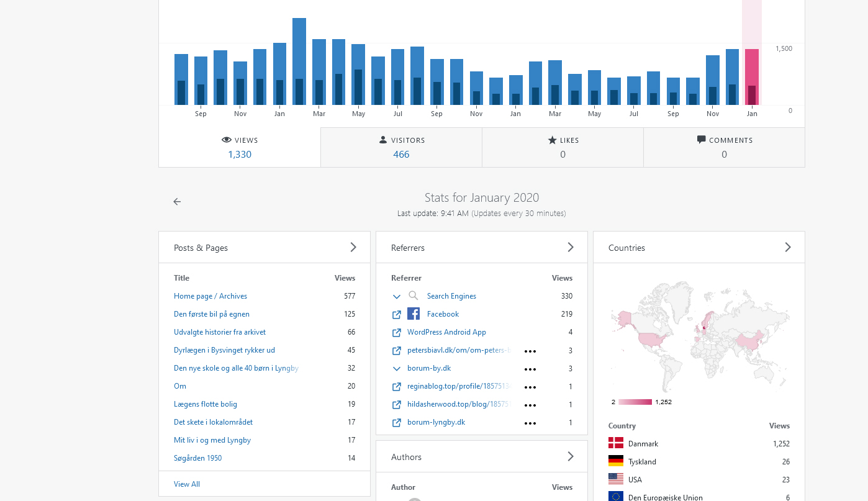Viewport: 868px width, 501px height.
Task: Switch to the Visitors tab
Action: coord(401,148)
